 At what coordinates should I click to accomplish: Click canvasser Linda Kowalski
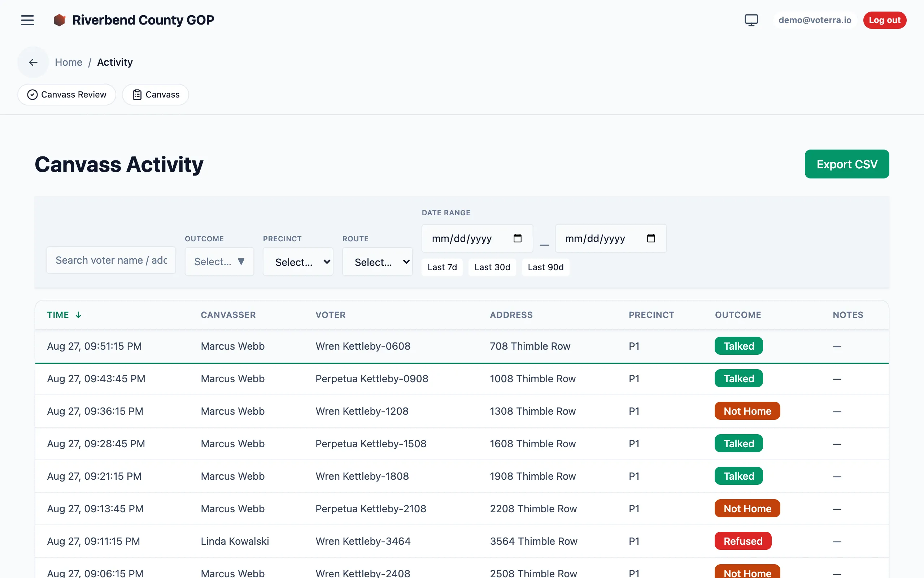point(235,541)
